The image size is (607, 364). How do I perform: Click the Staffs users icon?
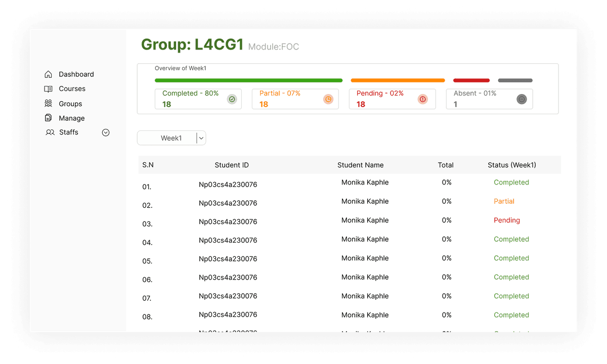(x=50, y=132)
